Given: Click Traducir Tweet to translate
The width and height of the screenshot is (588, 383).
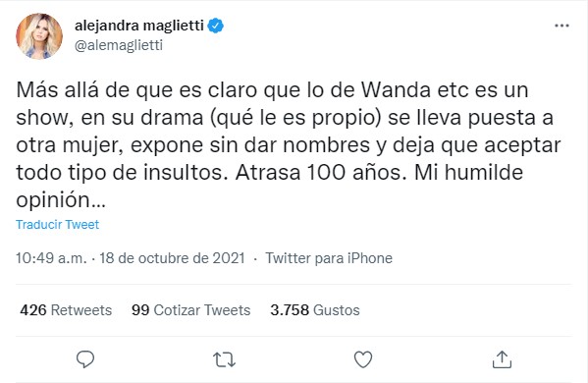Looking at the screenshot, I should (x=57, y=224).
